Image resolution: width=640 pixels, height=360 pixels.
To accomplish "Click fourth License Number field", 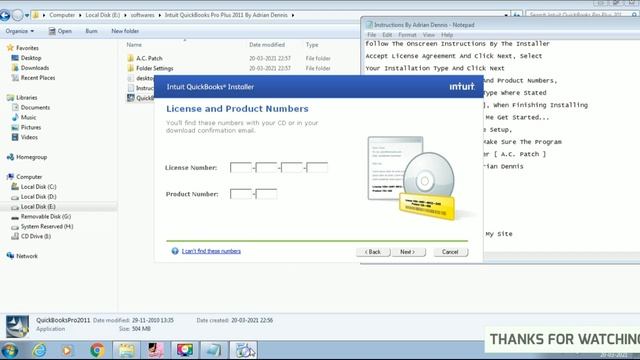I will 317,167.
